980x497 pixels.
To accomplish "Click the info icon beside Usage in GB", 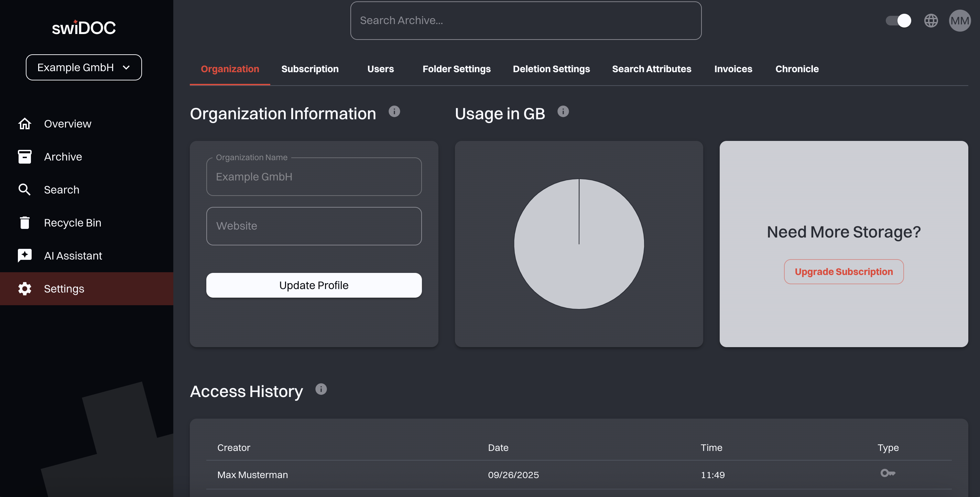I will pos(564,111).
